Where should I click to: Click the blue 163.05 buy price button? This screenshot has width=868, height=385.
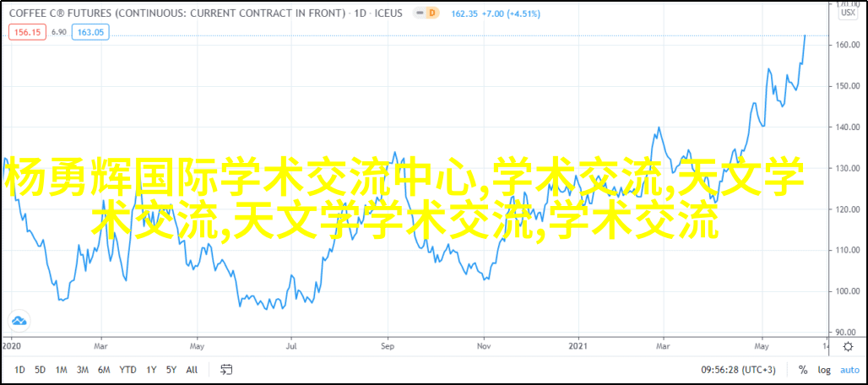90,31
